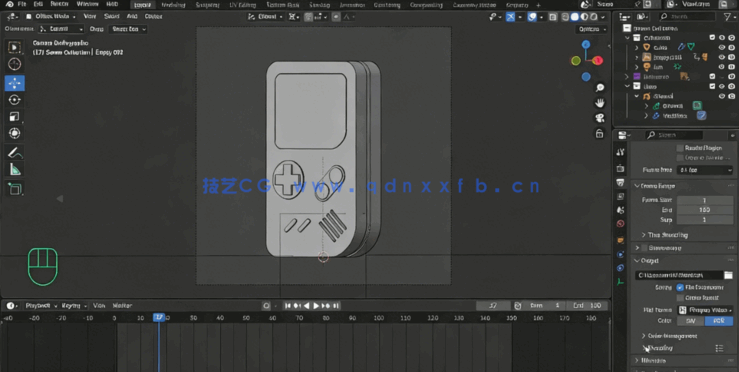Select the Add Cube tool
Viewport: 739px width, 372px height.
tap(15, 189)
